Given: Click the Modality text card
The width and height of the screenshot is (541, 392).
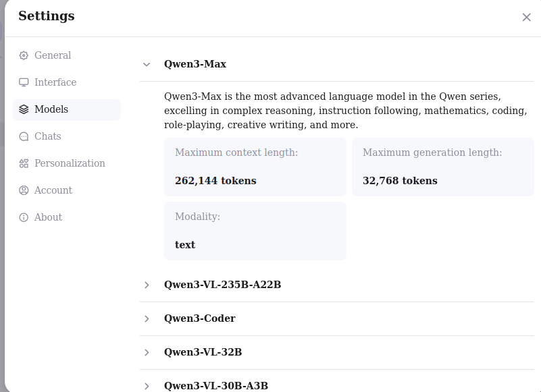Looking at the screenshot, I should tap(255, 231).
